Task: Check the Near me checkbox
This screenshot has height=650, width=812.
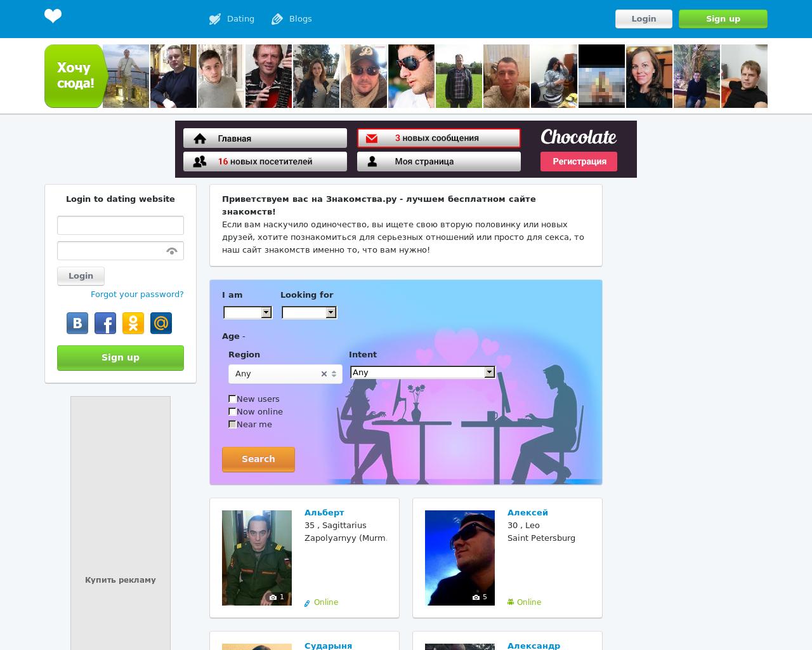Action: coord(232,424)
